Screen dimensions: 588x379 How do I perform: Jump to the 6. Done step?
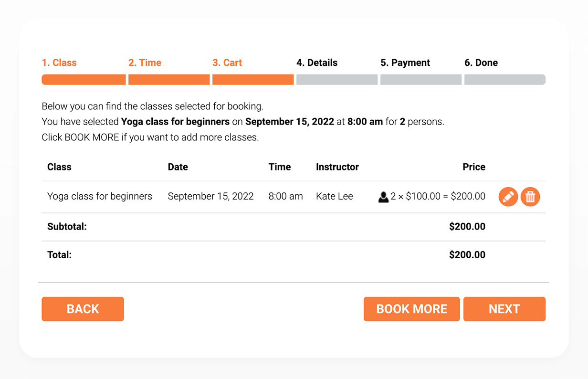click(x=481, y=63)
